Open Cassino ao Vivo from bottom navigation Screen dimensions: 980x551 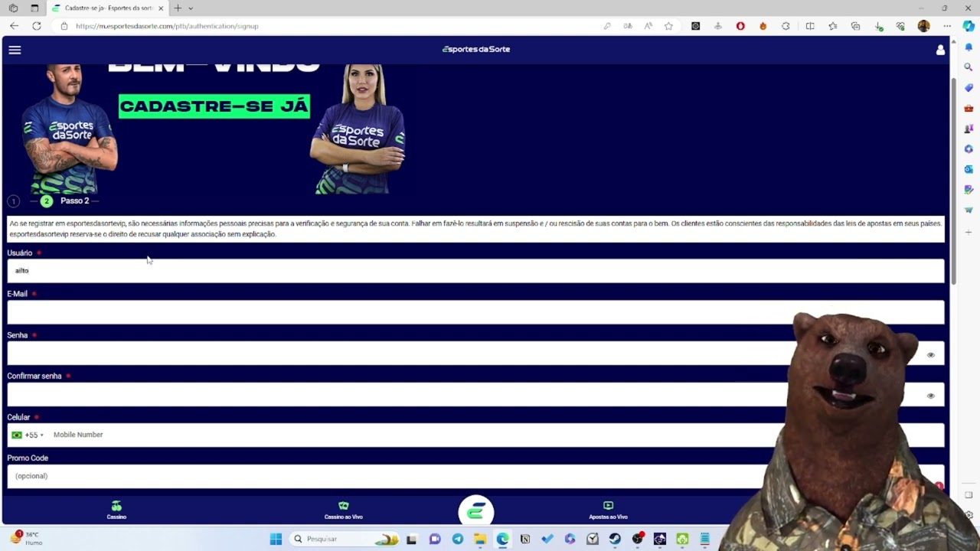pyautogui.click(x=343, y=510)
